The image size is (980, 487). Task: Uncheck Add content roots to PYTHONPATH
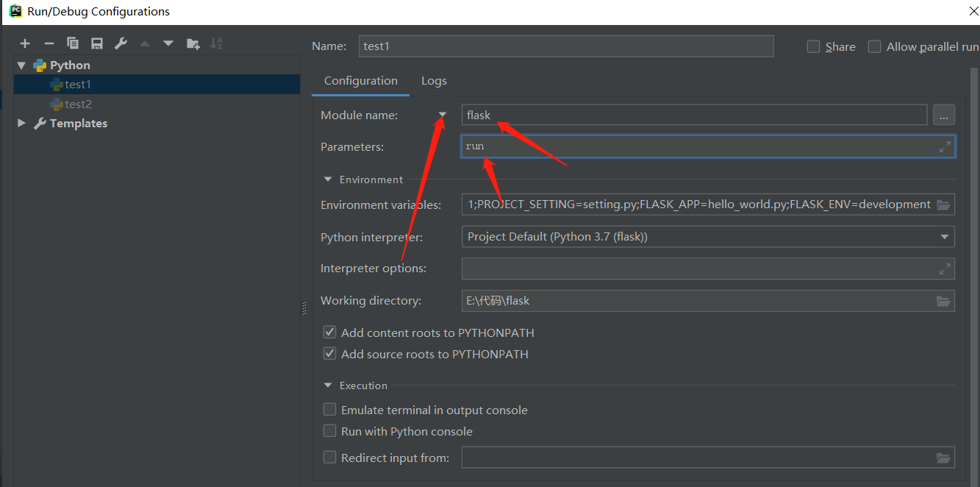click(x=330, y=333)
